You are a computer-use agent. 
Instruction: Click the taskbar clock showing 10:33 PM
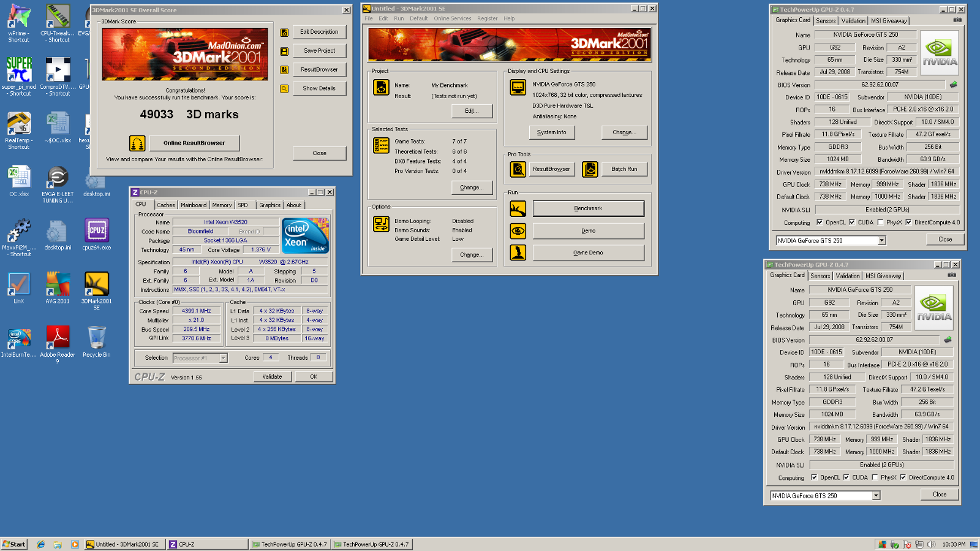coord(954,544)
